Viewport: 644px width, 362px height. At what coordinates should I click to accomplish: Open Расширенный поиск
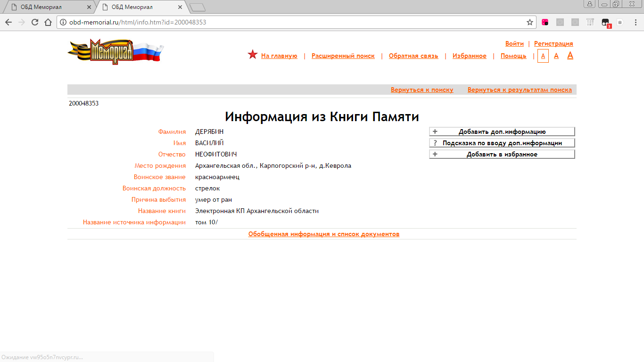[343, 56]
